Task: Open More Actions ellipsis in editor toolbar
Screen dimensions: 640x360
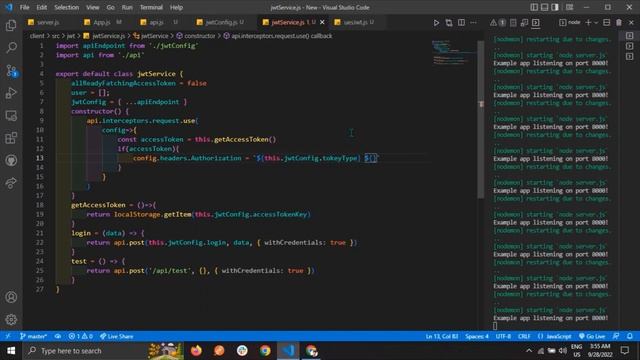Action: (473, 22)
